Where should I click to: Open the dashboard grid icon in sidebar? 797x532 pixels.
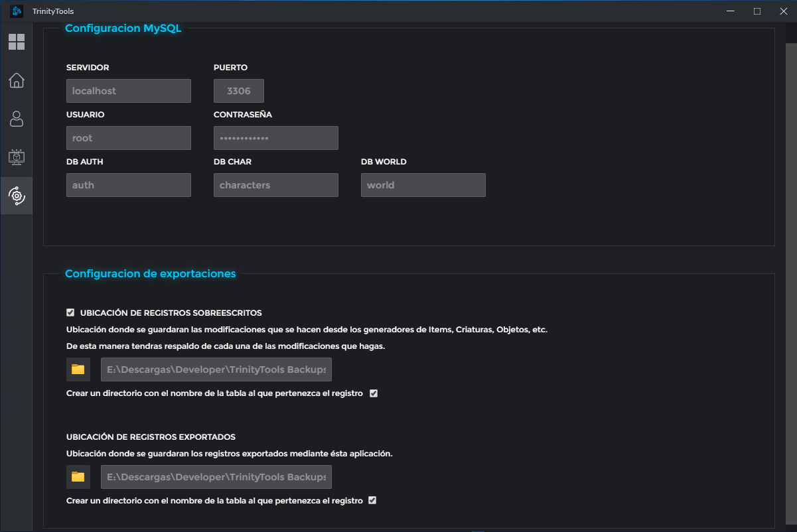point(17,42)
